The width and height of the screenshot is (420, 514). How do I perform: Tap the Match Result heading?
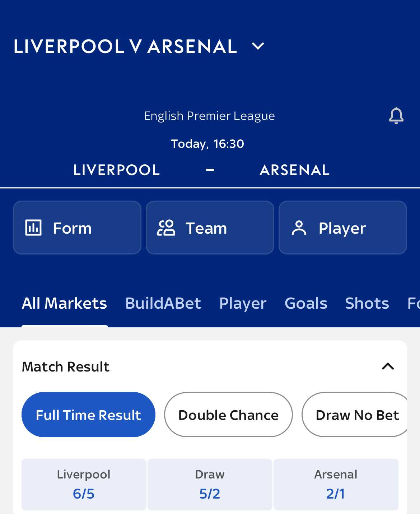point(66,367)
